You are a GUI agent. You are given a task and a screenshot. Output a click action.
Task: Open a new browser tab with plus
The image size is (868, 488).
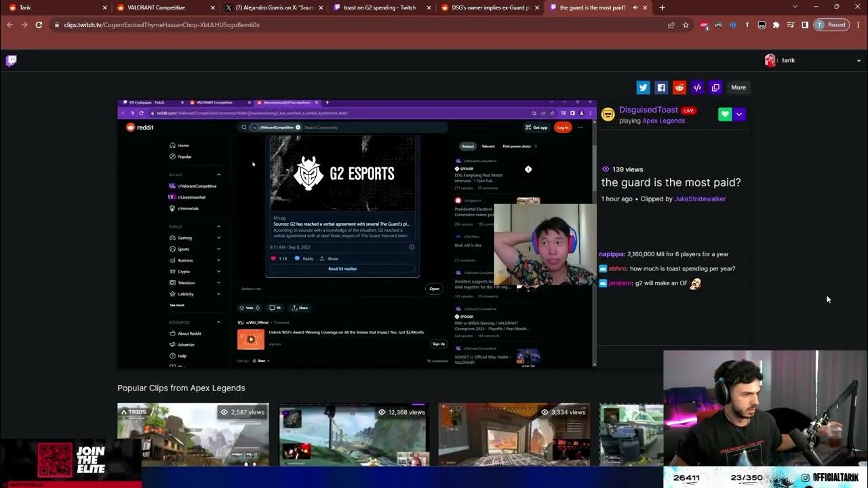pos(662,7)
